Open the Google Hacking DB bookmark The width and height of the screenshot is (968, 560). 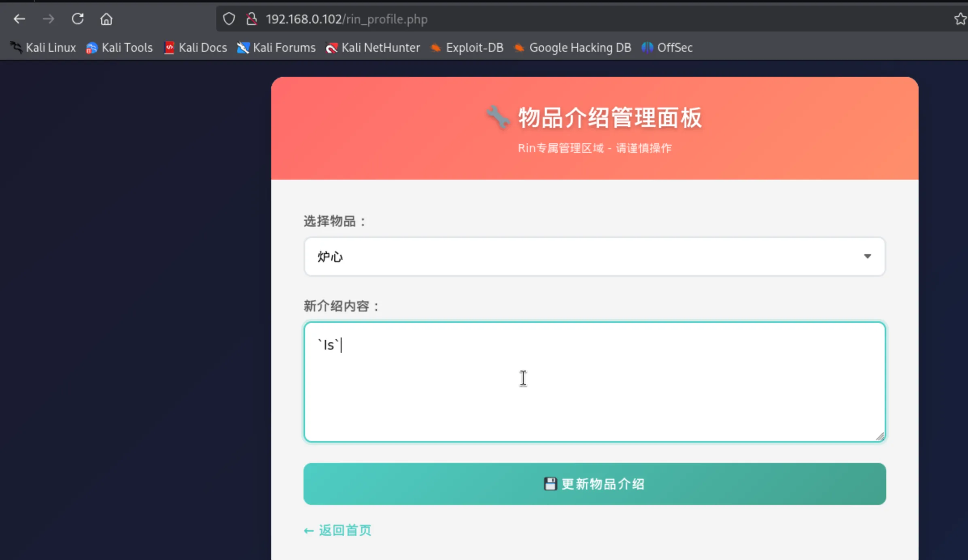[572, 48]
